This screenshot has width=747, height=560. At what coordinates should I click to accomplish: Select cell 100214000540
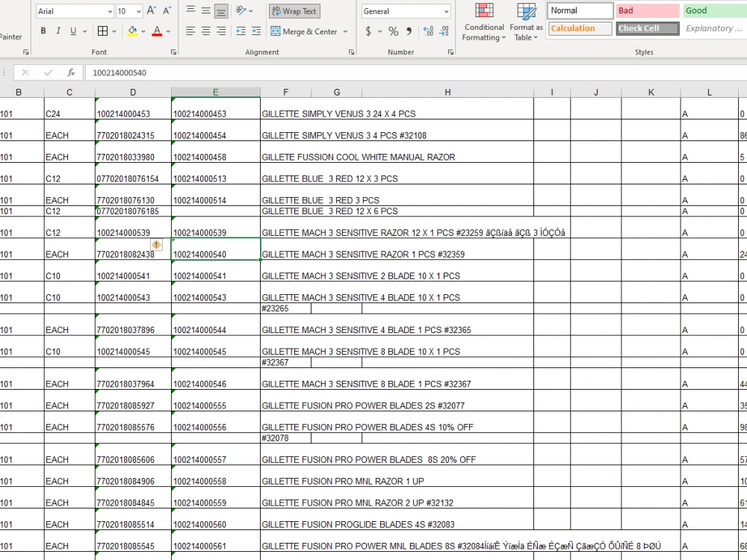tap(216, 249)
